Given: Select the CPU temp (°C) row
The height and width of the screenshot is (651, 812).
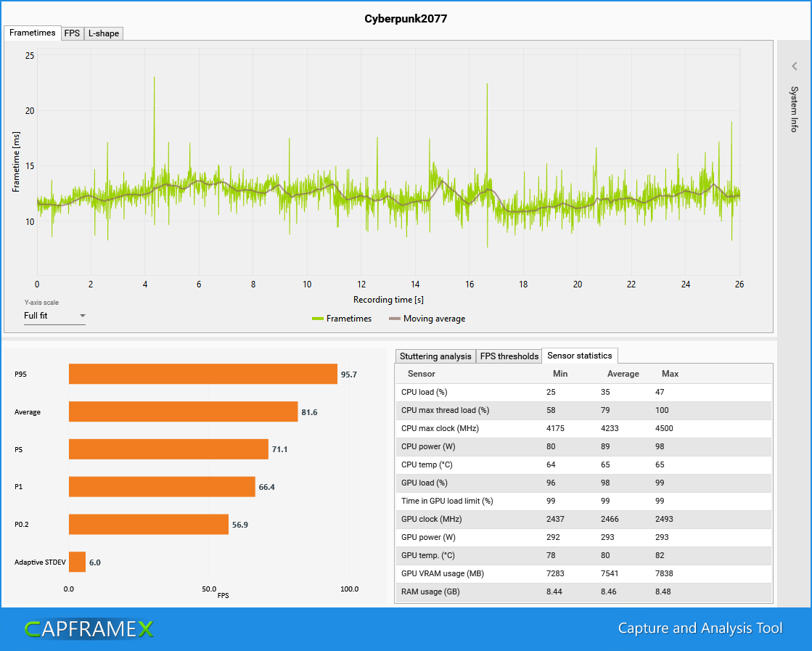Looking at the screenshot, I should (x=583, y=464).
